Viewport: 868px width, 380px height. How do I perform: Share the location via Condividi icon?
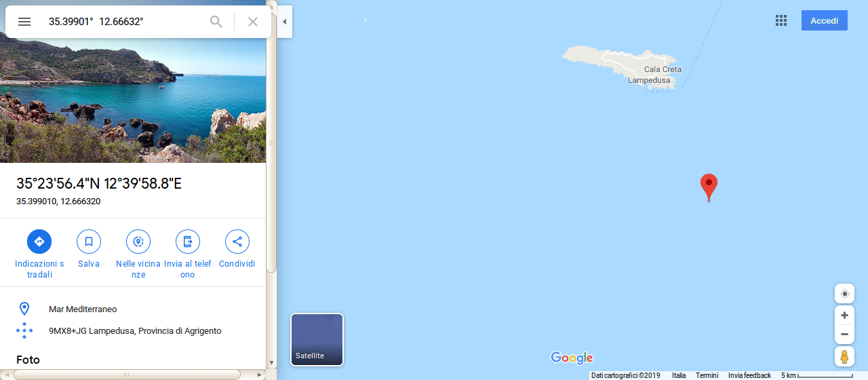click(237, 242)
